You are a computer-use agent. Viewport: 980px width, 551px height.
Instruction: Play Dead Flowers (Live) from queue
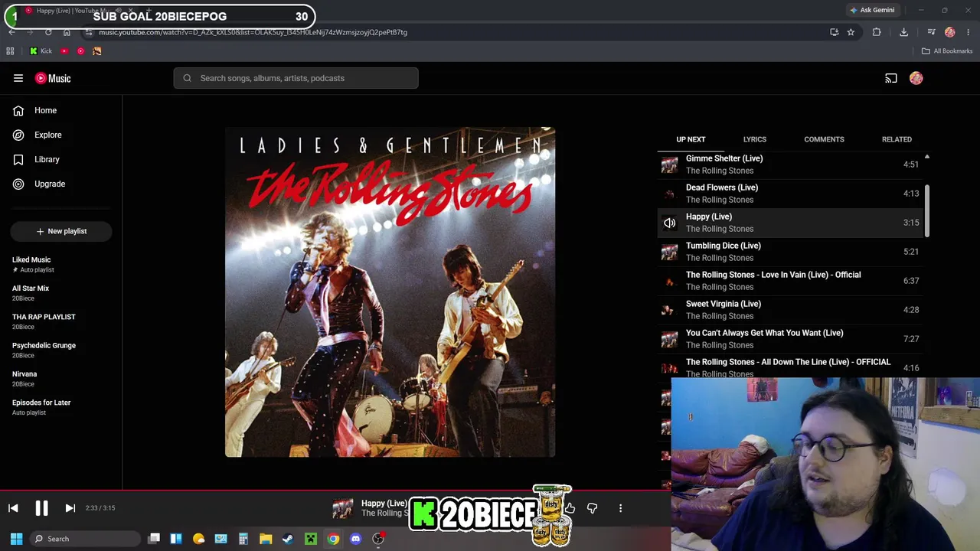[791, 194]
